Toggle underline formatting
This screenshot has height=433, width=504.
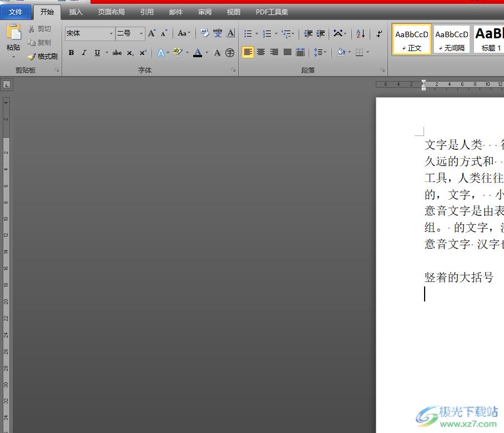pyautogui.click(x=97, y=53)
